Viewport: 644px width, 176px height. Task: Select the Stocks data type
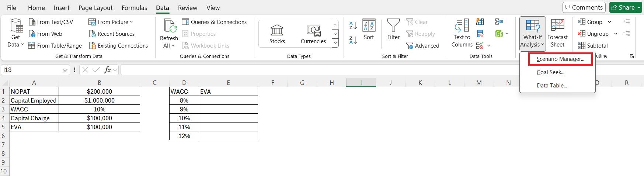[277, 34]
